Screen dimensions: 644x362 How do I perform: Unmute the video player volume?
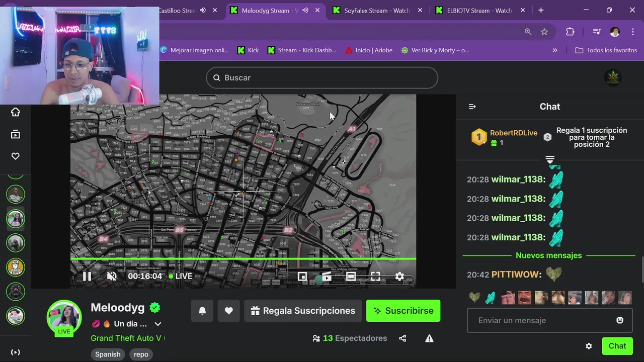point(112,276)
